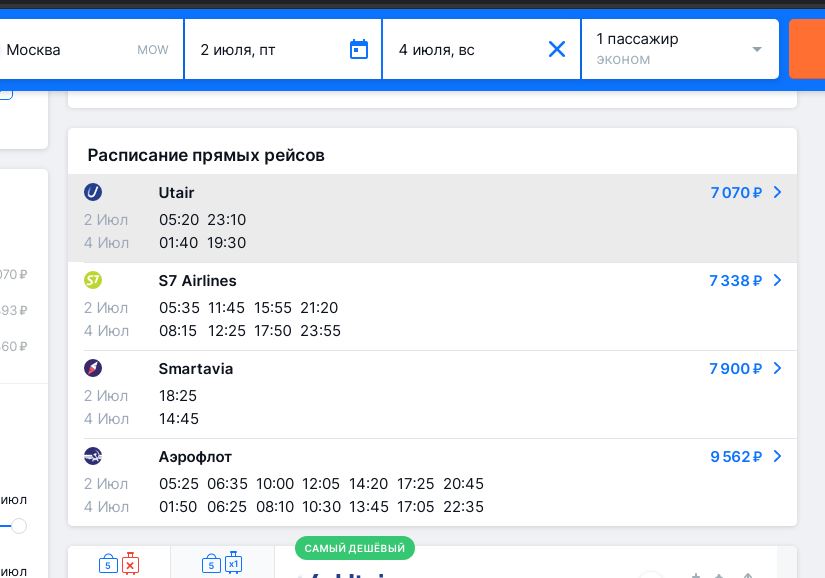Select Аэрофлот 13:45 return time
Image resolution: width=825 pixels, height=578 pixels.
tap(369, 506)
